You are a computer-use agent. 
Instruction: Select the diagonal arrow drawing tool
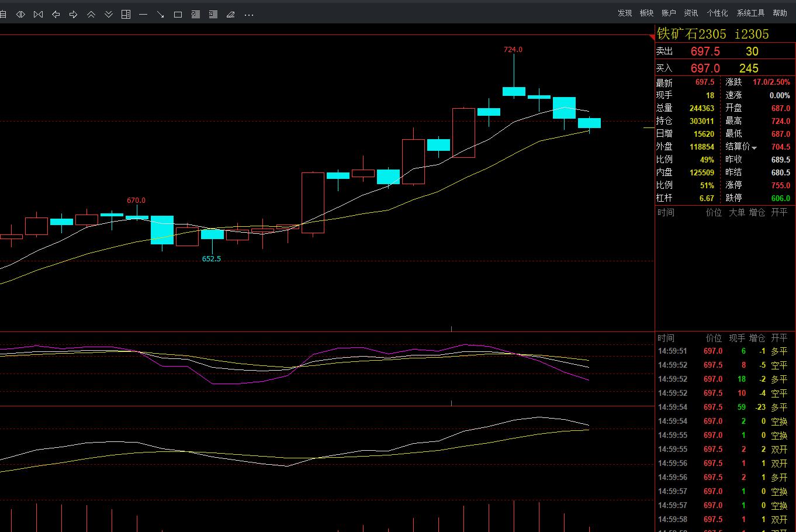161,14
